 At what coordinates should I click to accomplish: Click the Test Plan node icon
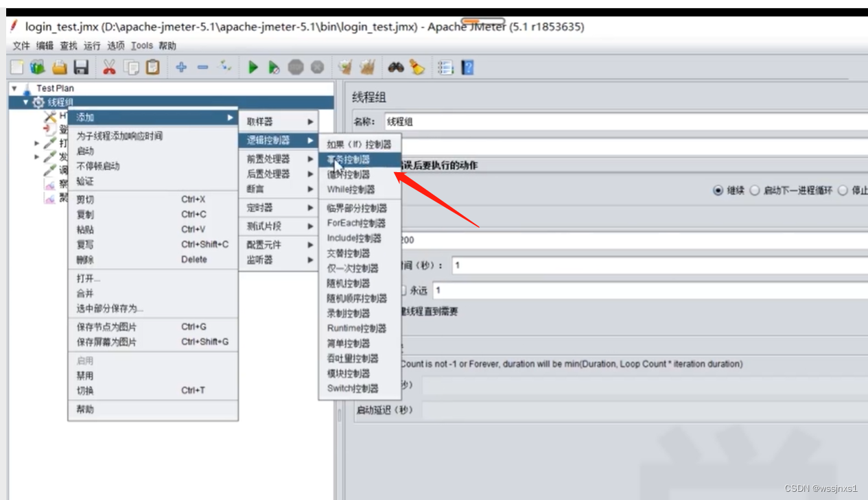(x=27, y=88)
